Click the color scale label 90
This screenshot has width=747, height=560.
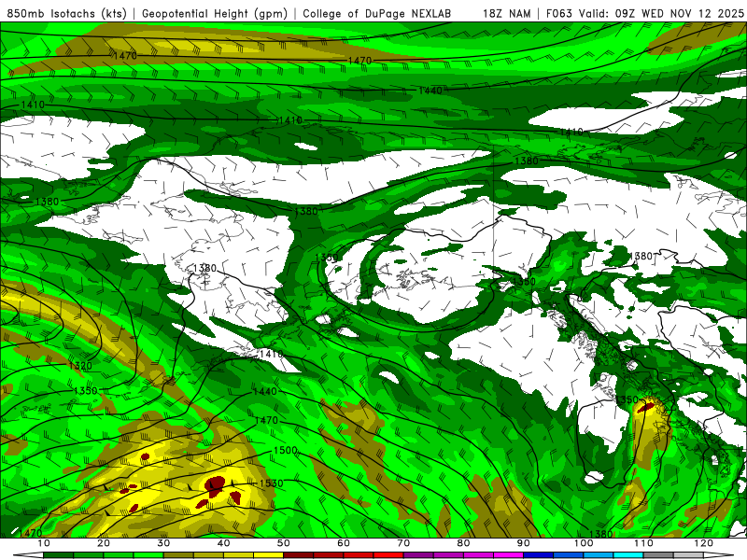click(x=524, y=543)
